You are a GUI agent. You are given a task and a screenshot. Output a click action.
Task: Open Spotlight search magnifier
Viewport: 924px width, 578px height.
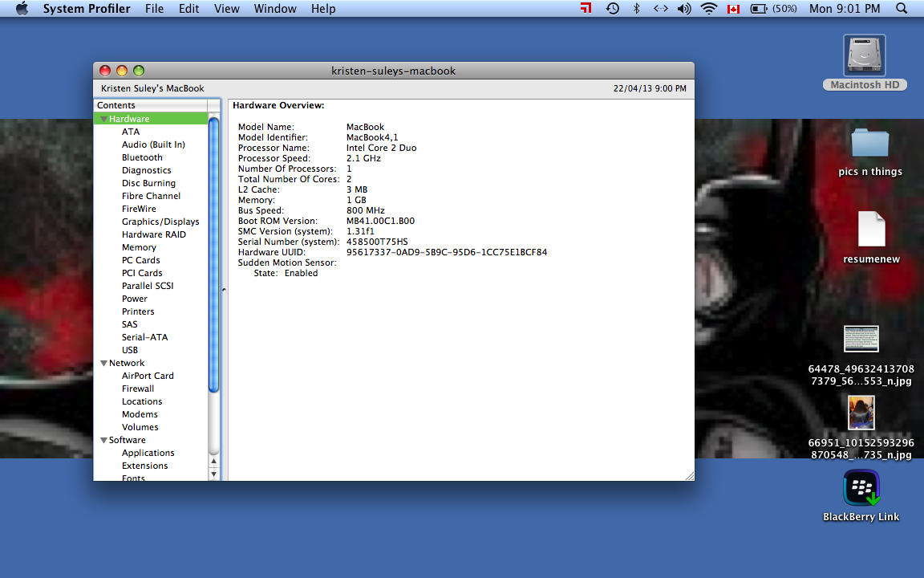point(902,8)
